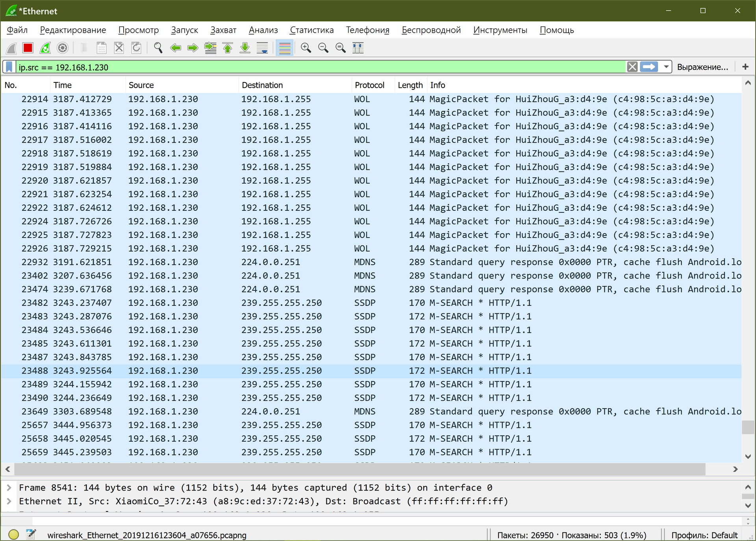The width and height of the screenshot is (756, 541).
Task: Select packet 23649 MDNS row
Action: click(x=371, y=412)
